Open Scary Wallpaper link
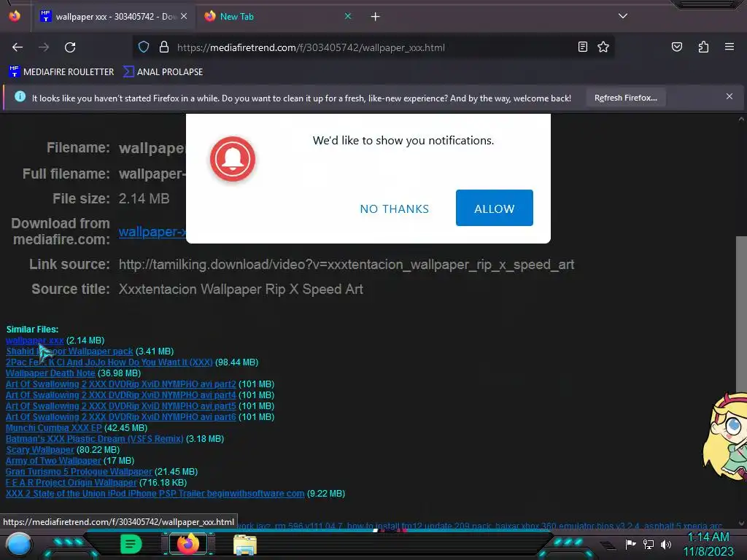This screenshot has height=560, width=747. (40, 450)
